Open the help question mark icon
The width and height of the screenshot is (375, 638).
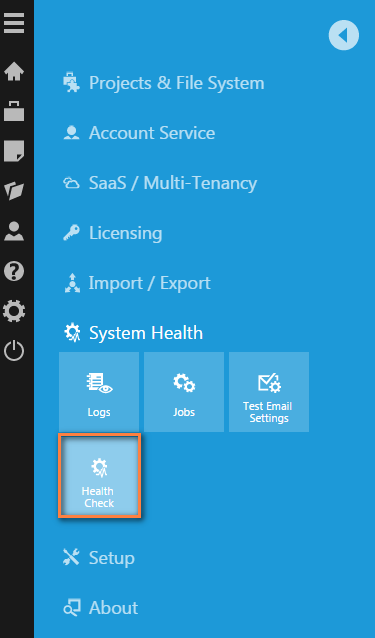coord(14,271)
